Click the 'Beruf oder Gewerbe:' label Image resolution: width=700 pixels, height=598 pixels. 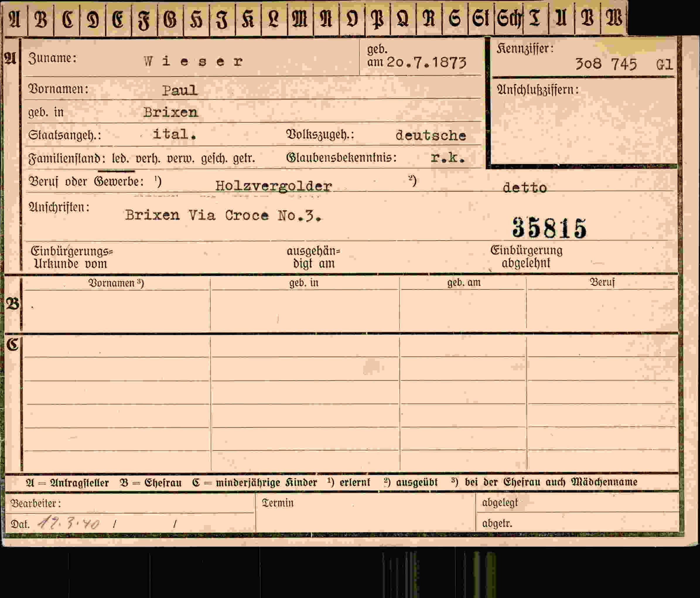pos(86,182)
